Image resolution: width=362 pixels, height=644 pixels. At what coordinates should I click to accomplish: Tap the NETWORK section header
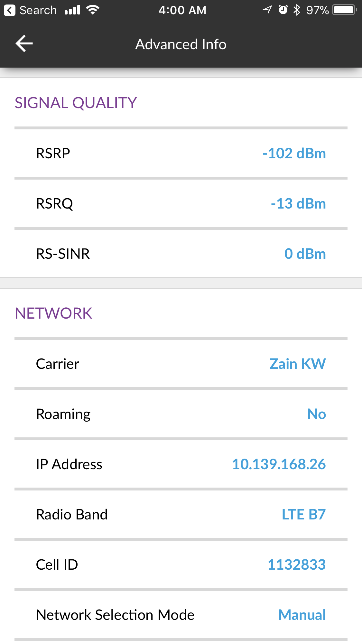point(54,313)
